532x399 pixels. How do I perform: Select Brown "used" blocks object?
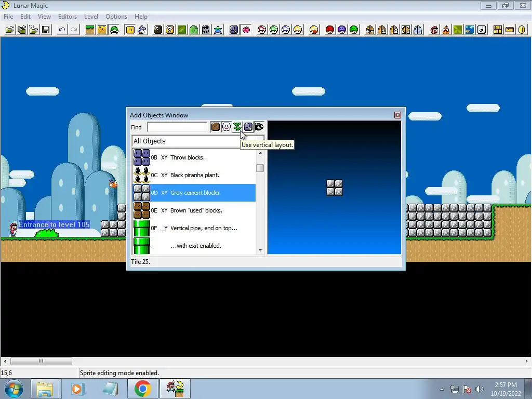(194, 210)
